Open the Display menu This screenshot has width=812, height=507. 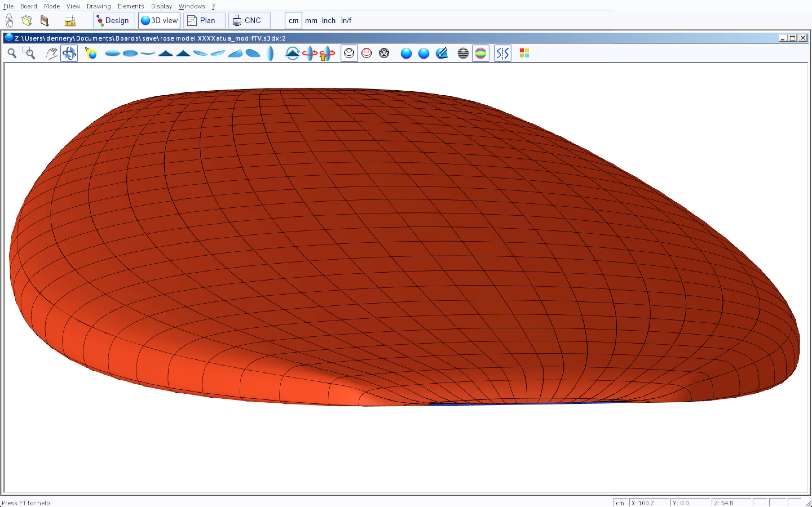tap(161, 6)
